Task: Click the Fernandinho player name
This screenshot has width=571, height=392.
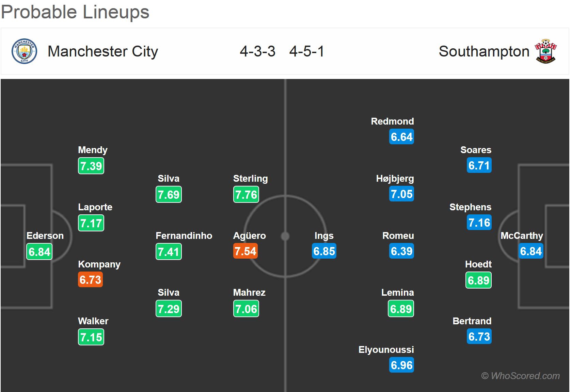Action: pyautogui.click(x=184, y=236)
